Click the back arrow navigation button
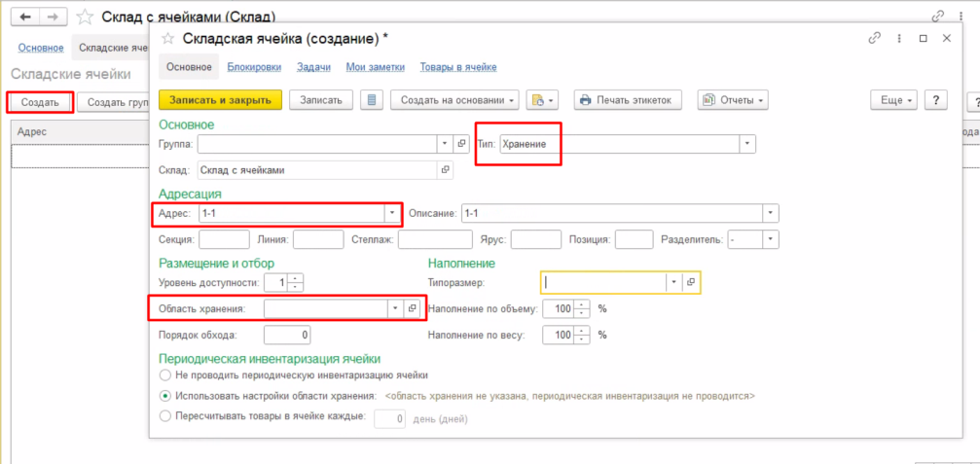 (x=25, y=17)
